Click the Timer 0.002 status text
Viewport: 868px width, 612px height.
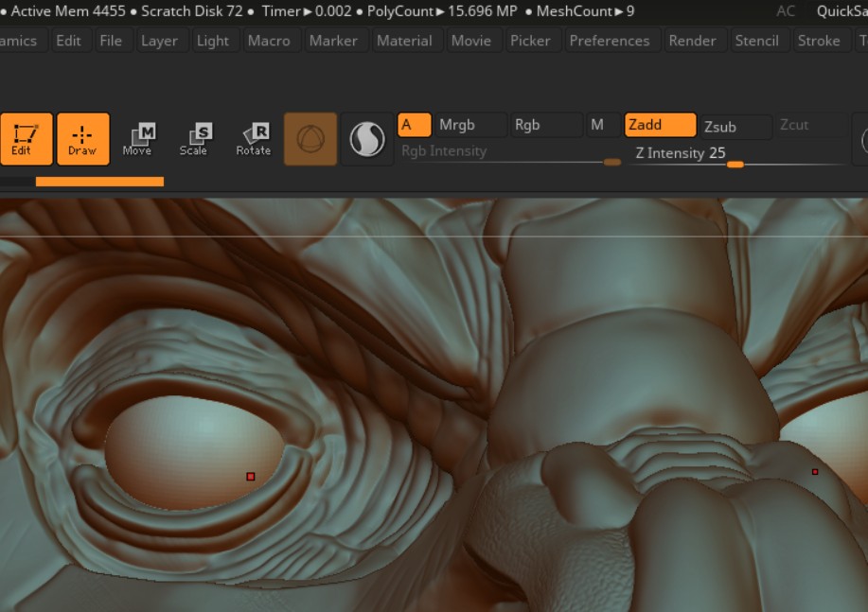[307, 11]
